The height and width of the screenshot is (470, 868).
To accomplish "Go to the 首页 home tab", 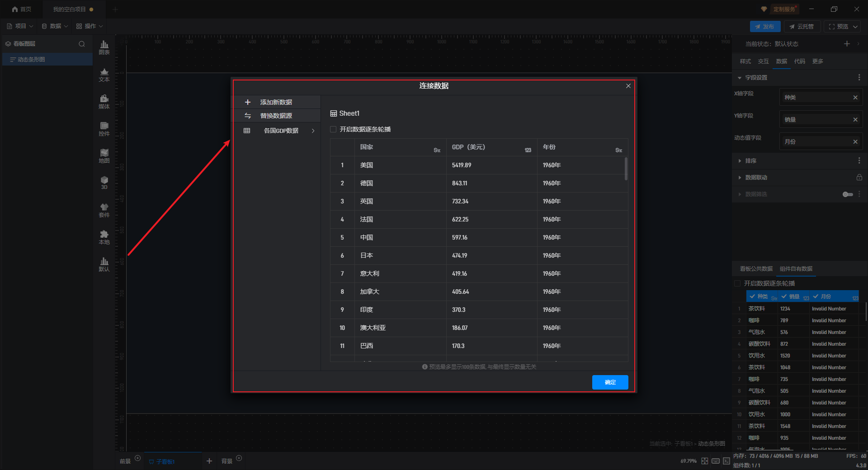I will pyautogui.click(x=22, y=9).
